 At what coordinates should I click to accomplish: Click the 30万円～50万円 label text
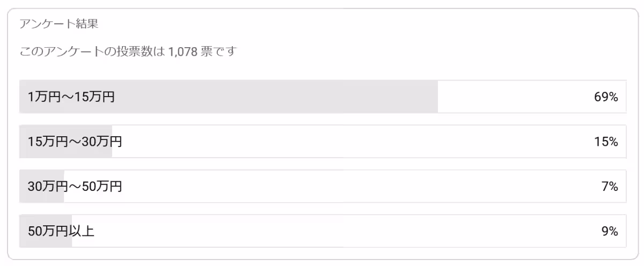(75, 187)
